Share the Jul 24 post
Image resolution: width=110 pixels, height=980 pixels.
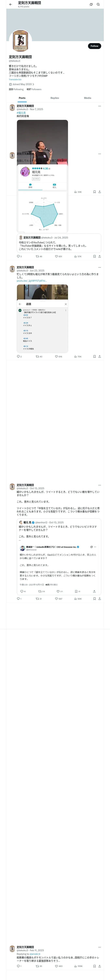coord(99,256)
